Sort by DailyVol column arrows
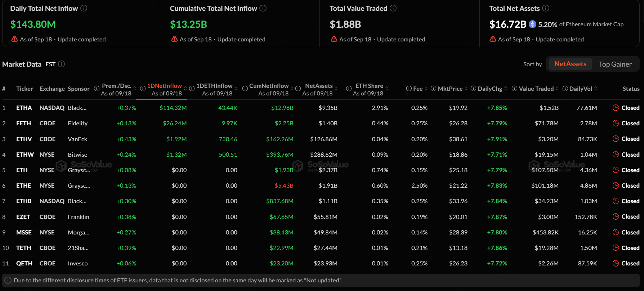The width and height of the screenshot is (644, 291). tap(596, 89)
